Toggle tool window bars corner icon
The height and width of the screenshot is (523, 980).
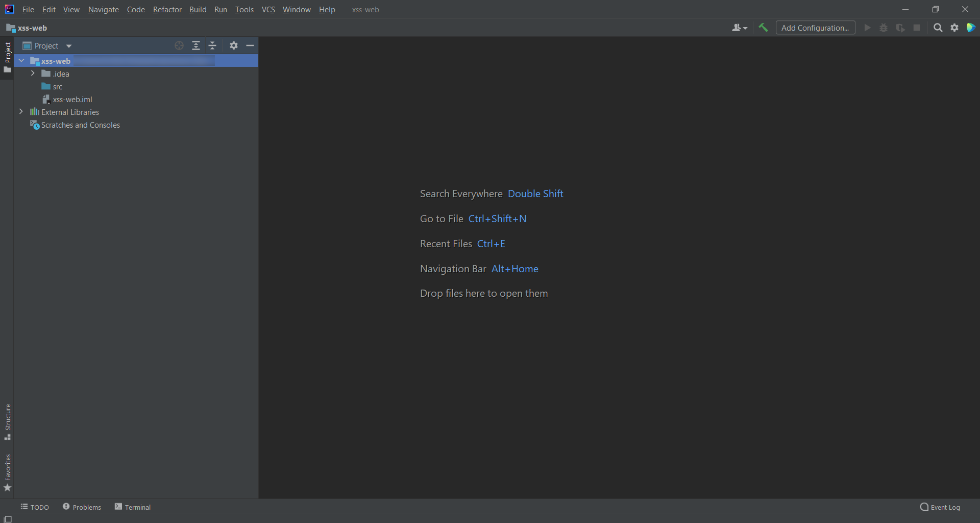pyautogui.click(x=8, y=519)
